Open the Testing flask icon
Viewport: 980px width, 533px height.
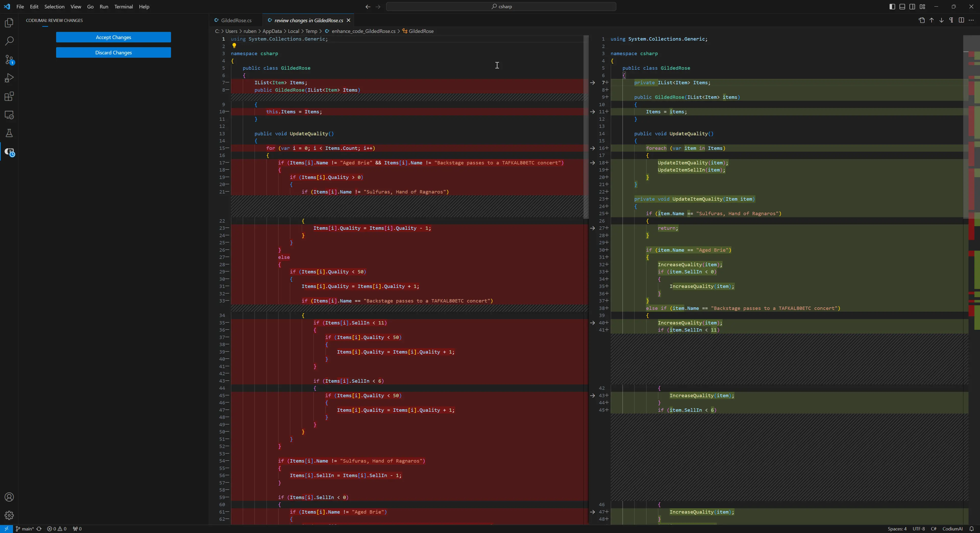tap(9, 133)
